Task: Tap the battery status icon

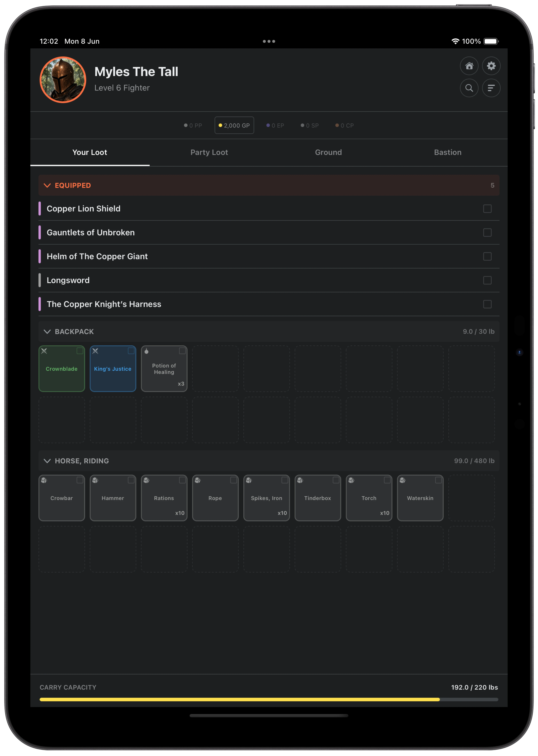Action: [491, 41]
